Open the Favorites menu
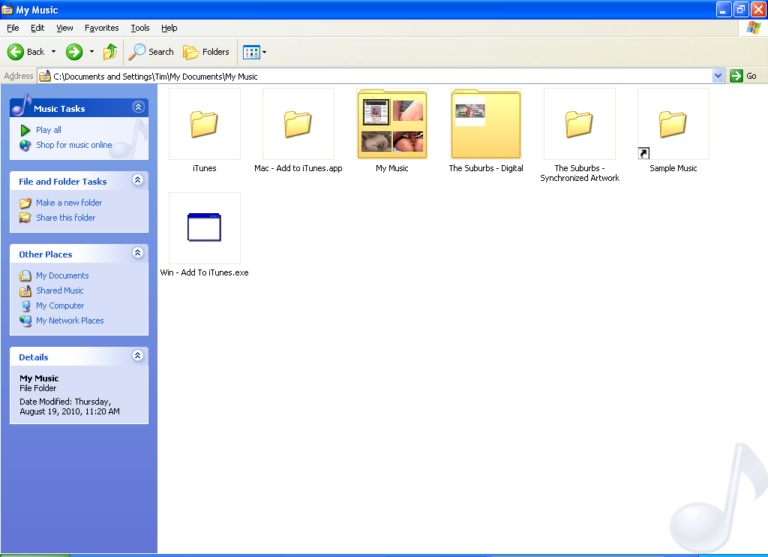The height and width of the screenshot is (557, 768). coord(101,28)
